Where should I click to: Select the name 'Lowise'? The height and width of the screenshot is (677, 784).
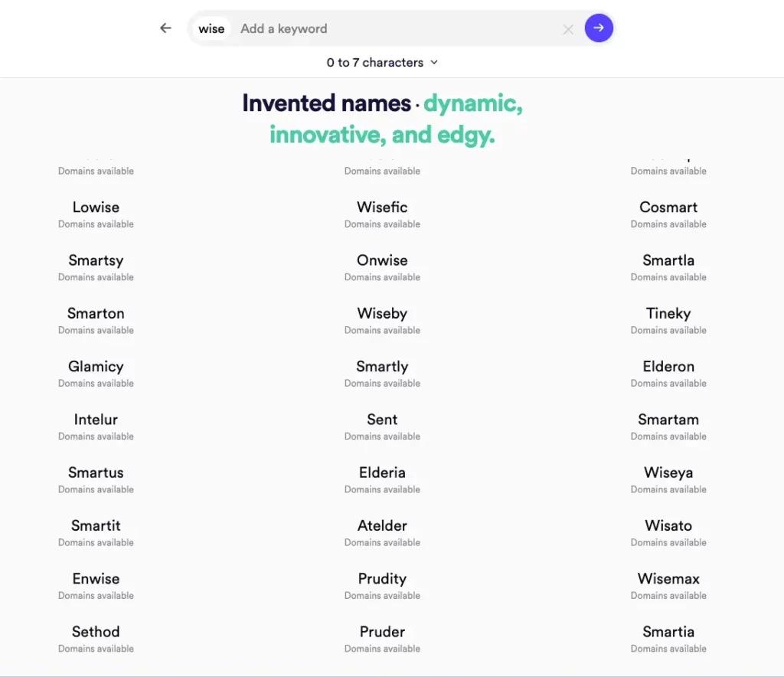[x=96, y=208]
